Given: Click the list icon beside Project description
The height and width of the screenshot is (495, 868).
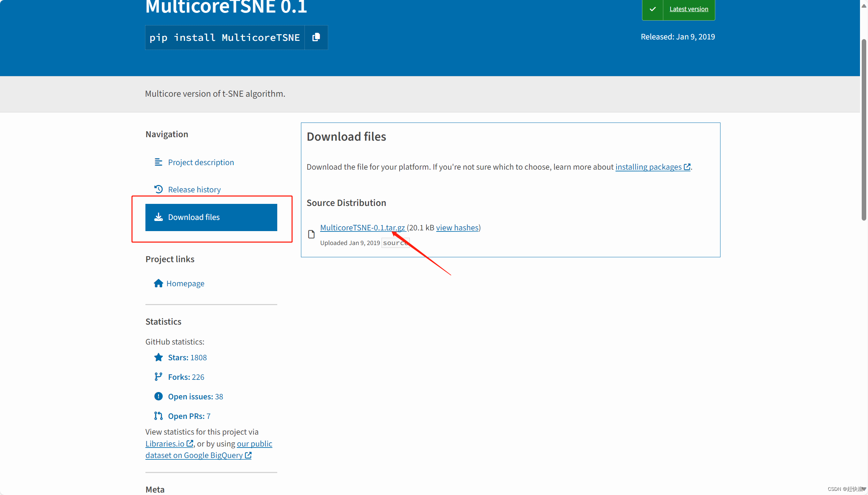Looking at the screenshot, I should point(159,162).
